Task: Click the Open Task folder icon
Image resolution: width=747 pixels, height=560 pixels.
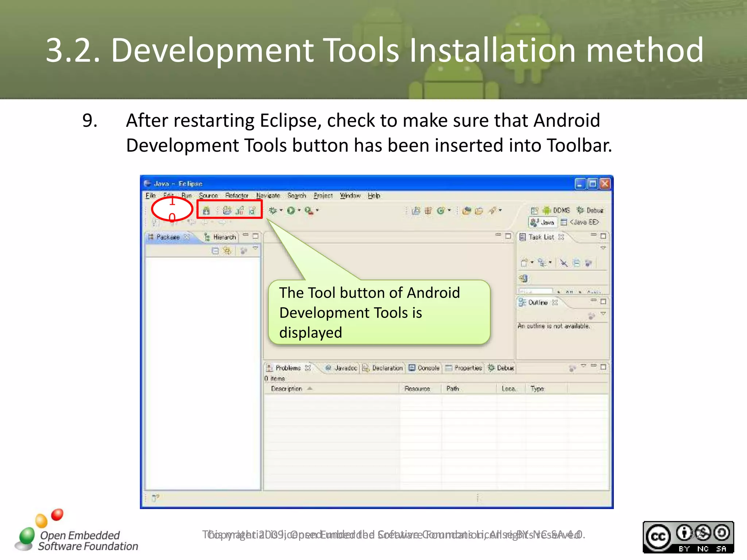Action: tap(479, 210)
